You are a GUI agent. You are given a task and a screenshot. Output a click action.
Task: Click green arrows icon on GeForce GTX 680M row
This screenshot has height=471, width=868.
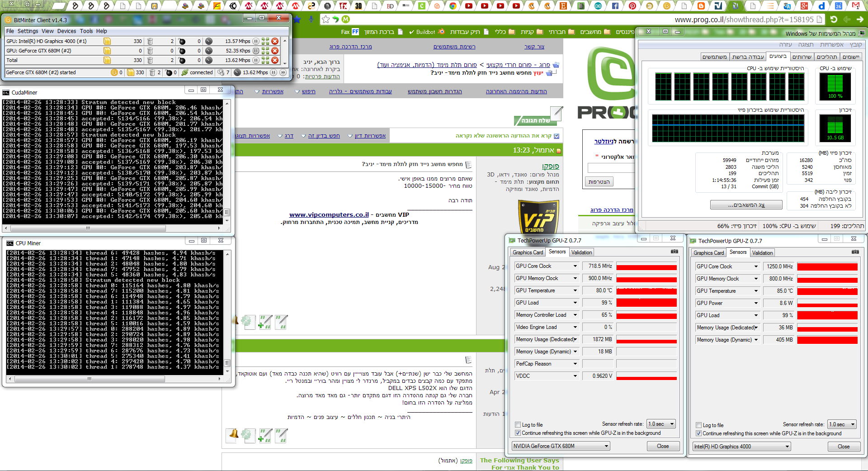point(265,51)
